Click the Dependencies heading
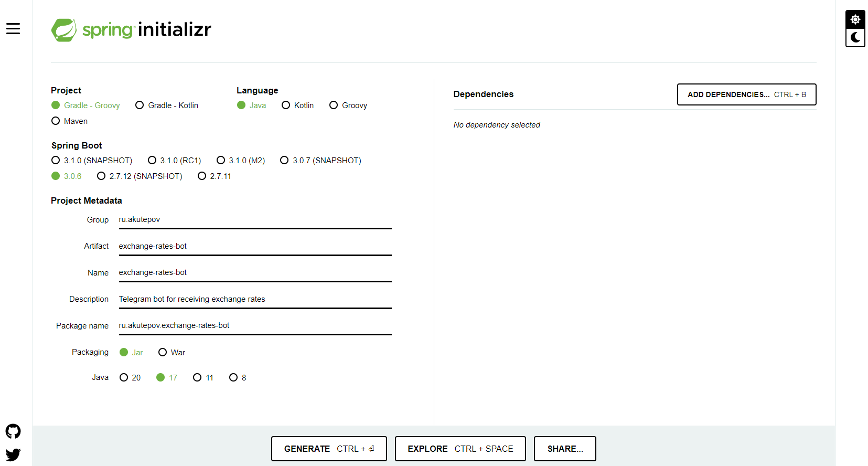This screenshot has width=868, height=466. 483,94
